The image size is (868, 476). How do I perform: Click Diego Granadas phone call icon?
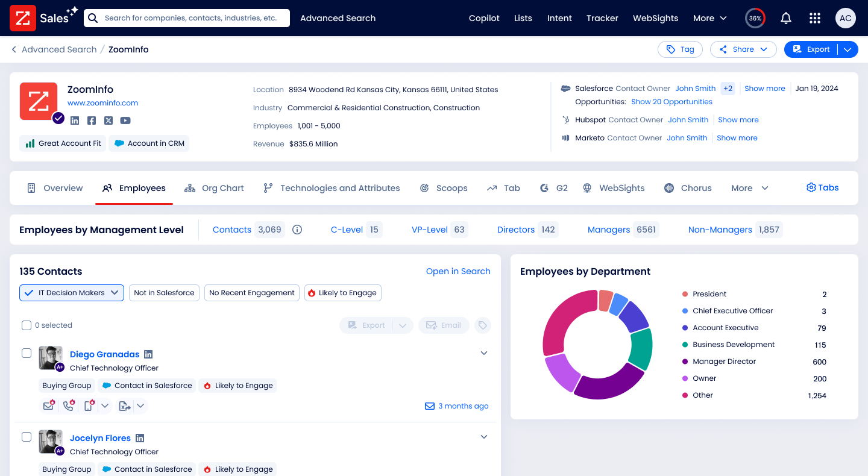coord(69,406)
